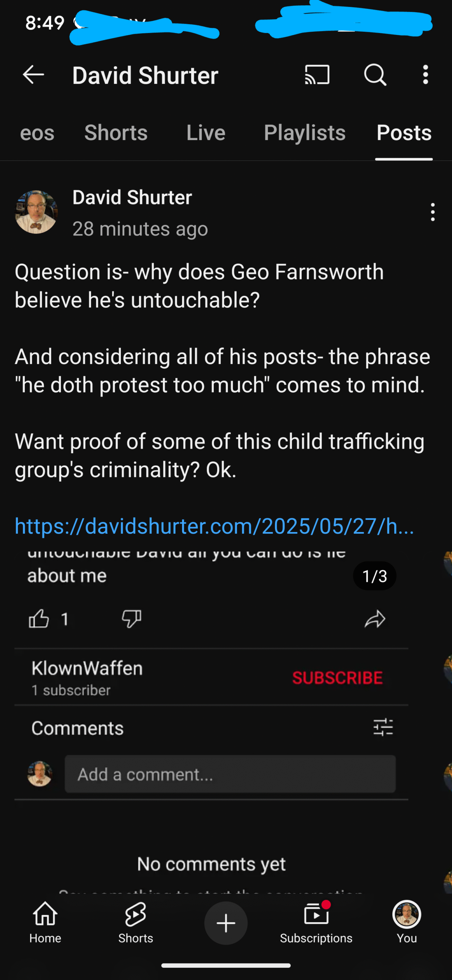
Task: Share the post via arrow icon
Action: pyautogui.click(x=375, y=619)
